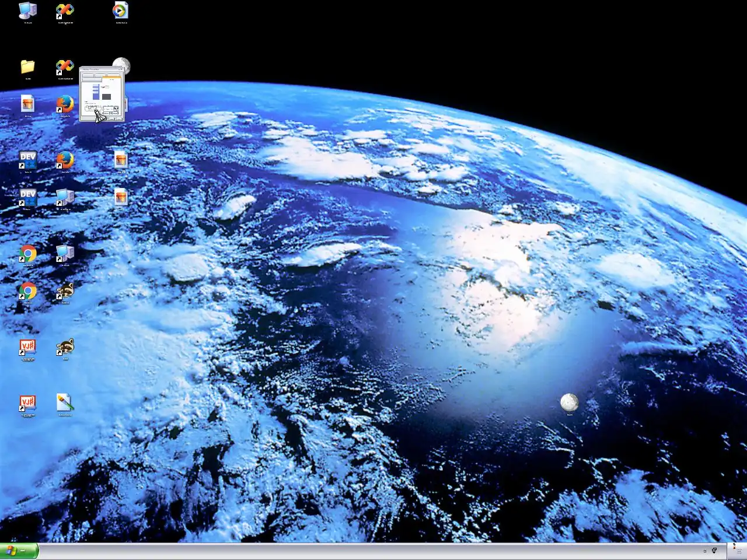Open Visual Studio shortcut beside My Computer
The width and height of the screenshot is (747, 560).
tap(65, 10)
